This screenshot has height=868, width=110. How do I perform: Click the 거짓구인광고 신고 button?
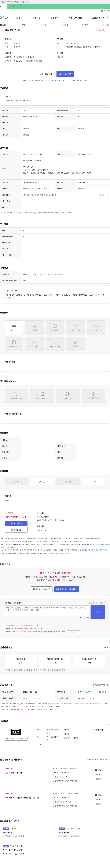pos(102,685)
